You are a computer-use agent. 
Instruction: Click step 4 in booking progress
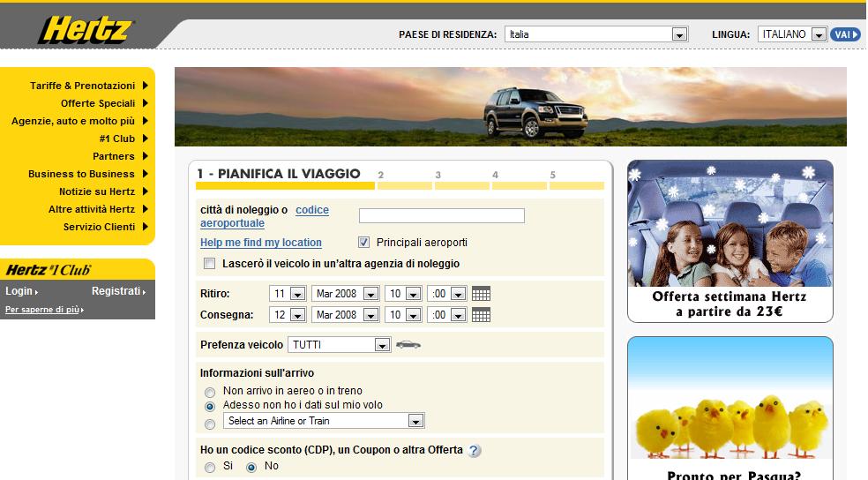[520, 179]
